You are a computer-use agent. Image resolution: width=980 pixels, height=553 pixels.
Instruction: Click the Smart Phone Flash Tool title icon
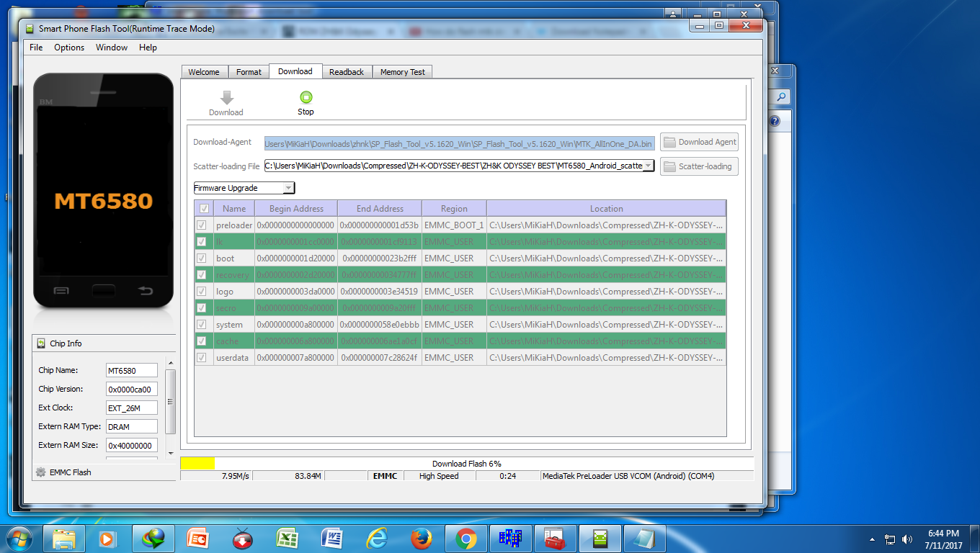coord(30,29)
